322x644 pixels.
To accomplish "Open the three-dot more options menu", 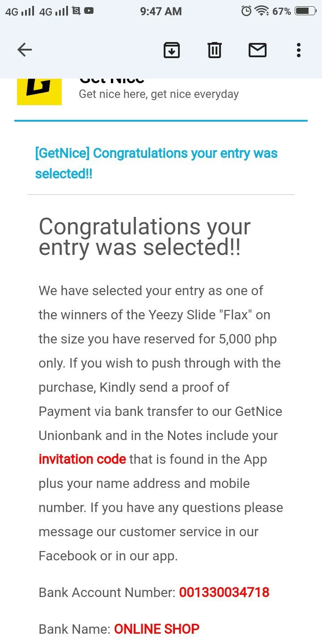I will coord(299,50).
